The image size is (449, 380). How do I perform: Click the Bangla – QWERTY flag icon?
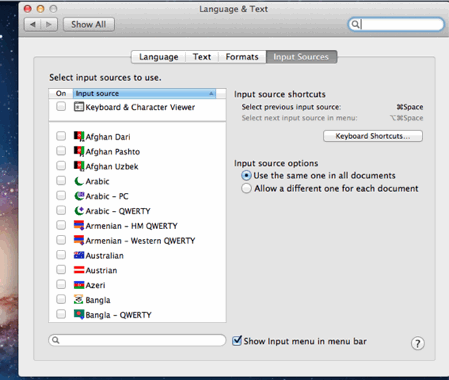pos(79,314)
